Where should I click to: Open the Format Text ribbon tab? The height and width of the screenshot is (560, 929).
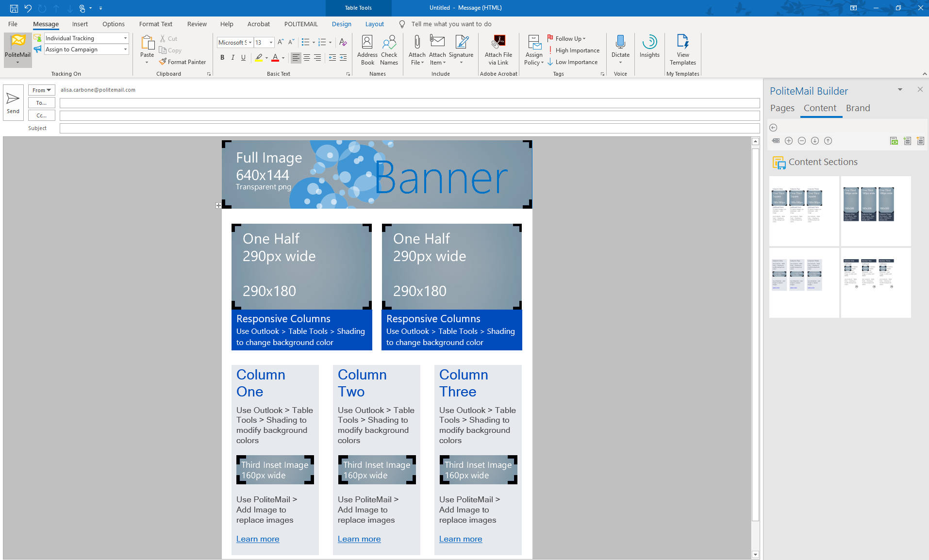point(155,24)
